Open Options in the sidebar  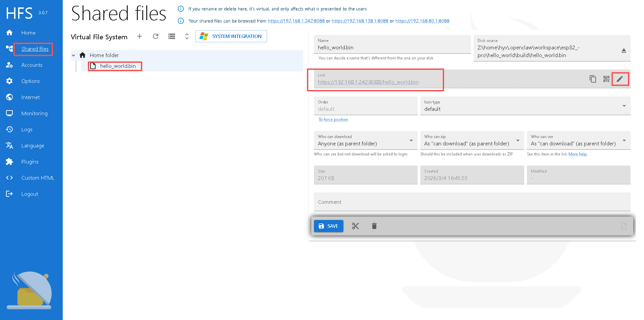(x=31, y=81)
